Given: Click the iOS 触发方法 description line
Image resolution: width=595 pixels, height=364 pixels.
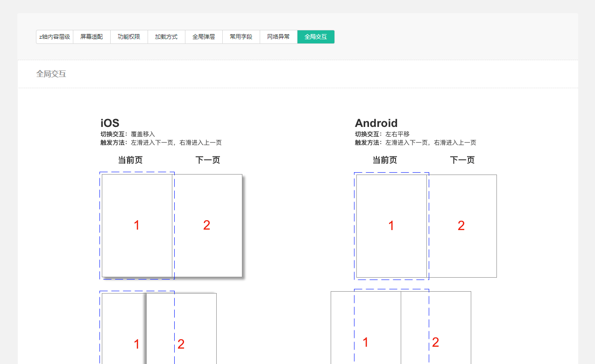Looking at the screenshot, I should pyautogui.click(x=161, y=143).
